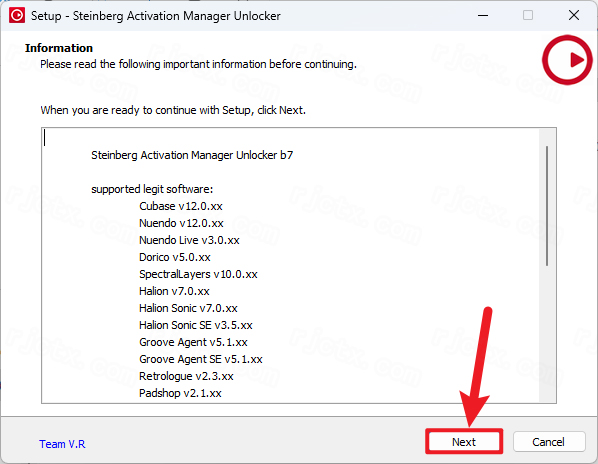Click the 'supported legit software:' line
The height and width of the screenshot is (464, 598).
[x=152, y=189]
